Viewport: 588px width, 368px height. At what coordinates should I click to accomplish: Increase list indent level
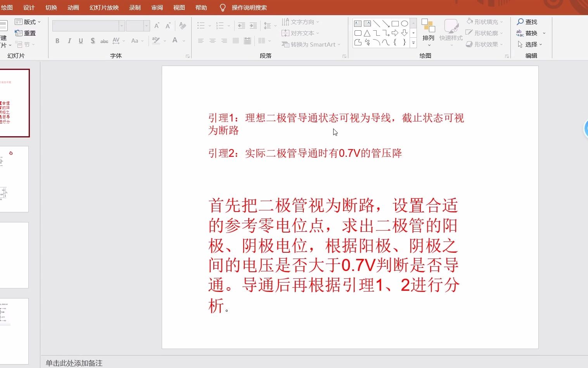[253, 26]
